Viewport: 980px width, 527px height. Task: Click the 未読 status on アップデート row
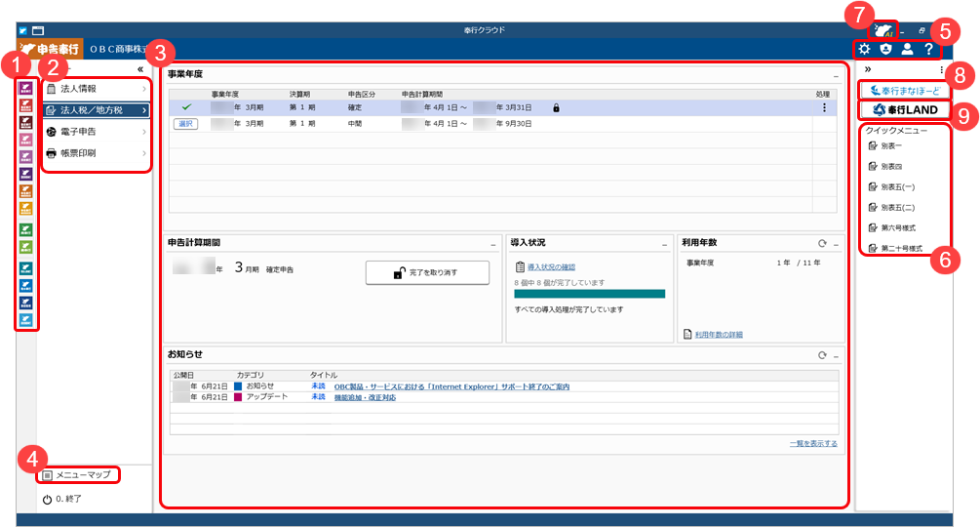(x=318, y=397)
